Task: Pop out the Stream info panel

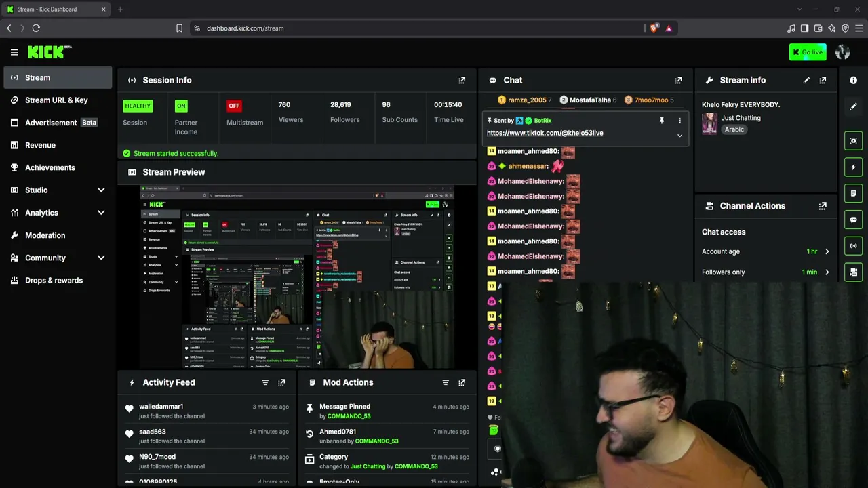Action: tap(823, 80)
